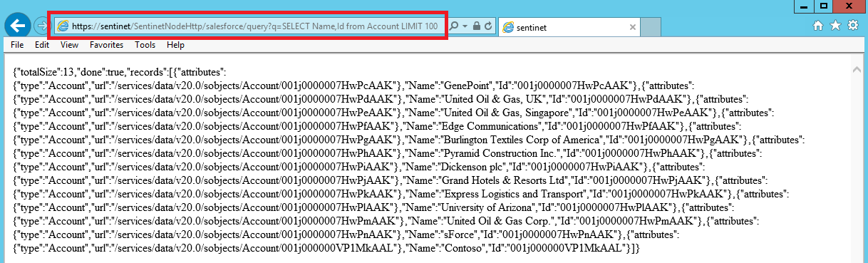Open the Help menu

tap(175, 45)
